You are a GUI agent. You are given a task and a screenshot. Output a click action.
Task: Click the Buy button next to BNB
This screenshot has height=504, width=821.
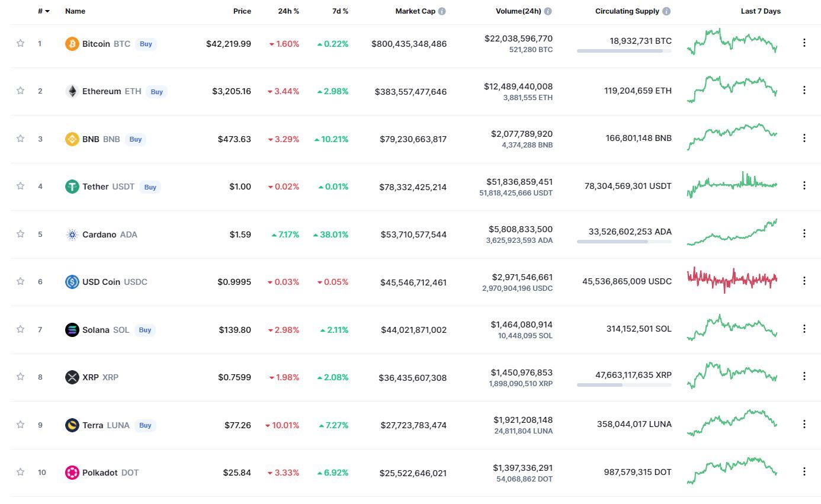(136, 139)
